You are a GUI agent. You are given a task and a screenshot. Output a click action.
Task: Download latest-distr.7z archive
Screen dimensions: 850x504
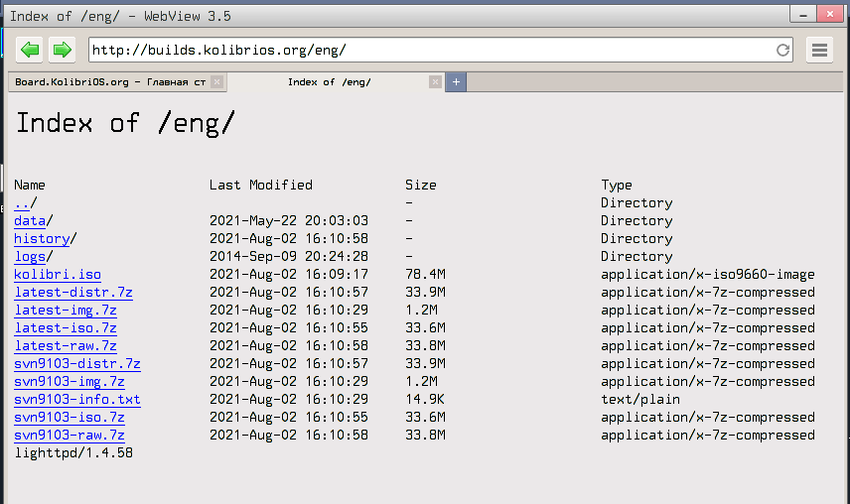click(x=73, y=293)
